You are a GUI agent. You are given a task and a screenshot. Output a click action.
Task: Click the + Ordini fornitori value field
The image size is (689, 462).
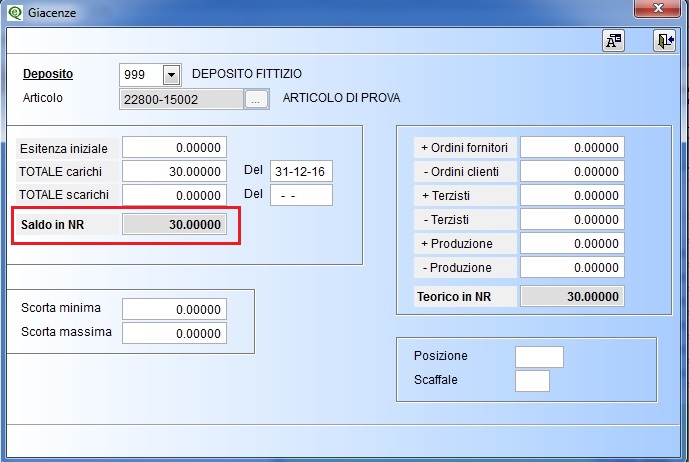pyautogui.click(x=572, y=147)
